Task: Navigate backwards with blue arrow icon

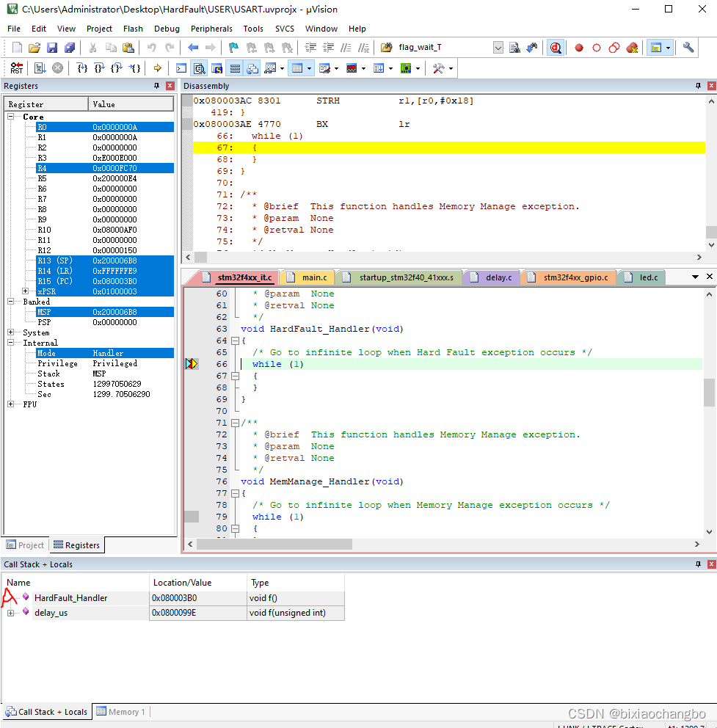Action: click(193, 48)
